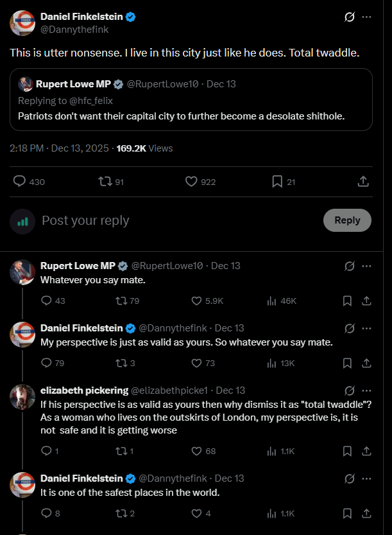Open more options on Rupert Lowe's reply
392x535 pixels.
coord(366,266)
